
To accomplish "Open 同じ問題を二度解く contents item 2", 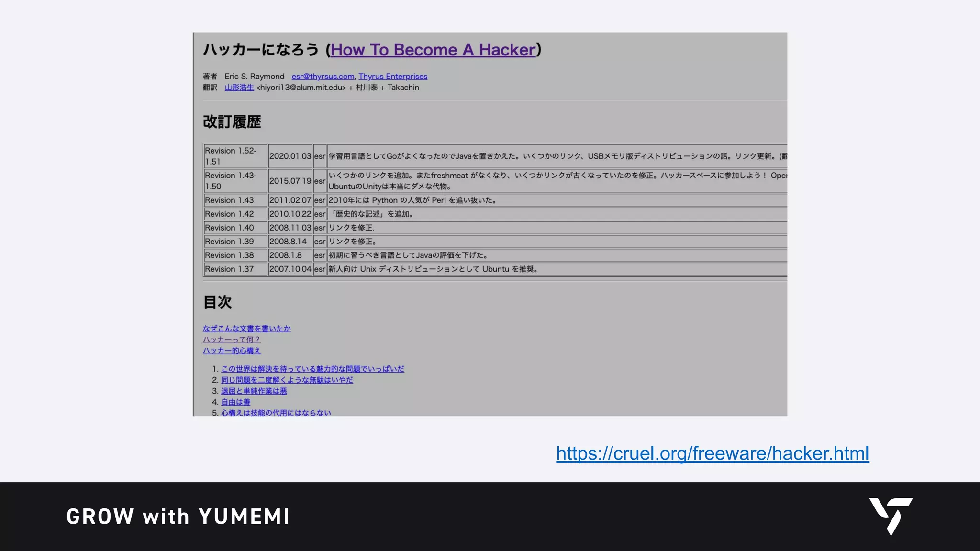I will 287,380.
